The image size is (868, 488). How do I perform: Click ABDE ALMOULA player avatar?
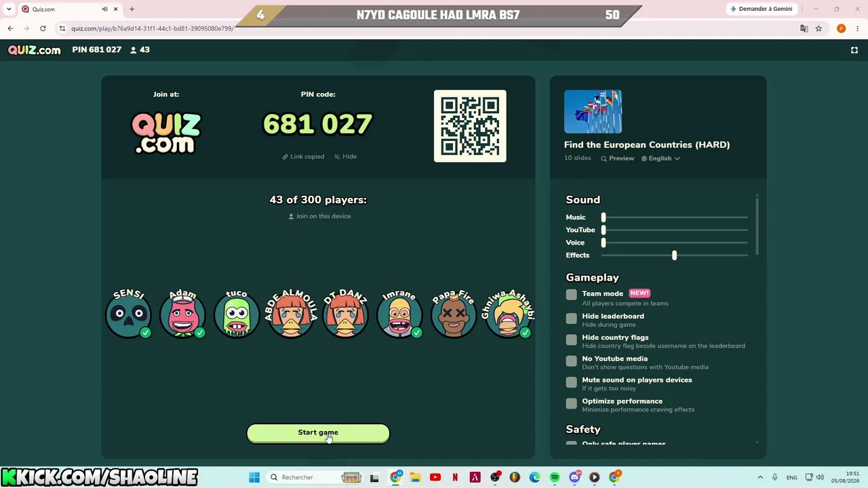(291, 314)
